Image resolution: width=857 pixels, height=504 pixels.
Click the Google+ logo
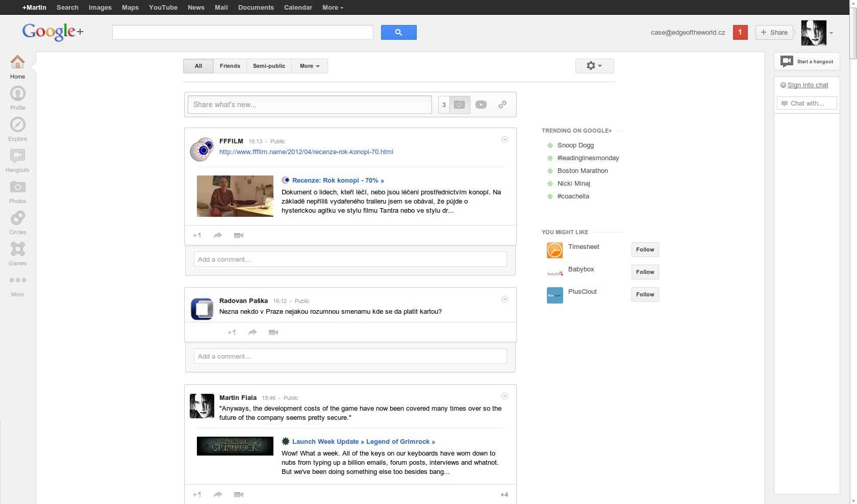53,32
